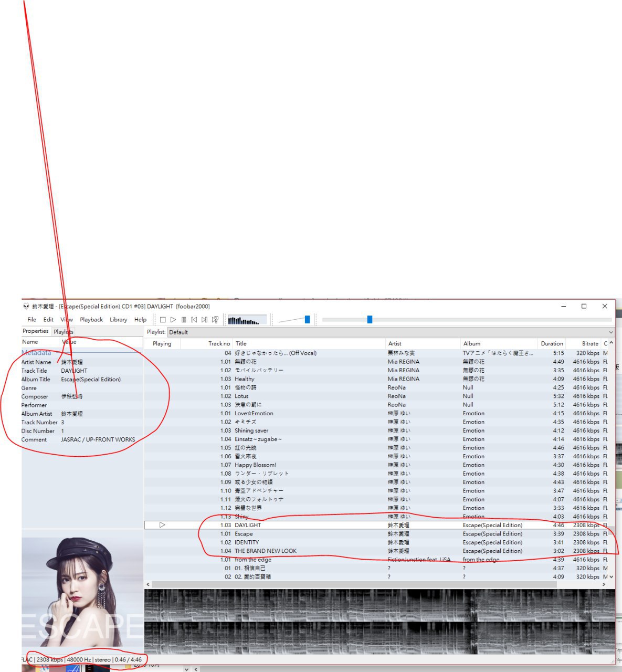
Task: Select the Track Number property row
Action: click(82, 423)
